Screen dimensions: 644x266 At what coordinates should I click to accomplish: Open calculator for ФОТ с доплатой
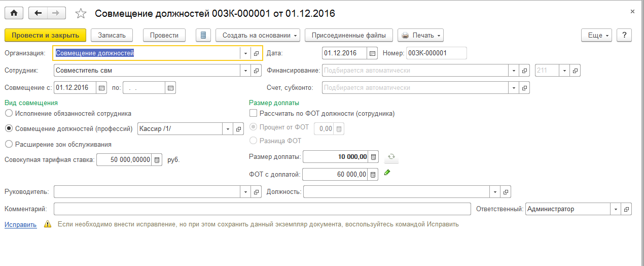373,175
